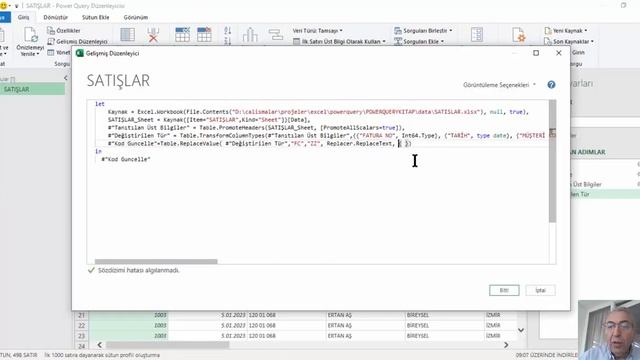Click the smiley feedback icon
640x360 pixels.
4,6
